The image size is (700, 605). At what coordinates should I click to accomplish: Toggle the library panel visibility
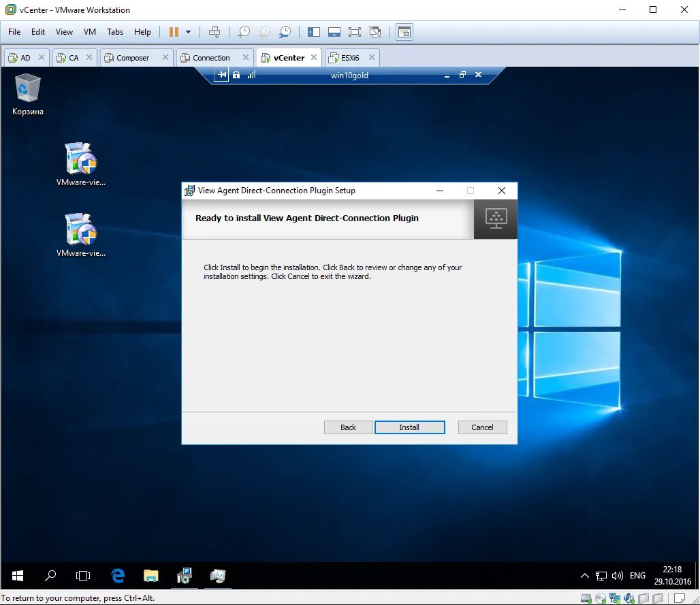click(x=314, y=31)
